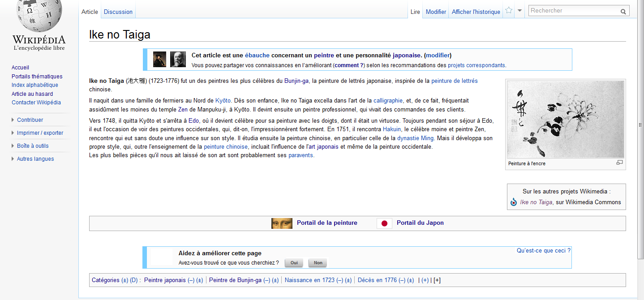This screenshot has height=300, width=644.
Task: Open the comment ? help link
Action: coord(349,65)
